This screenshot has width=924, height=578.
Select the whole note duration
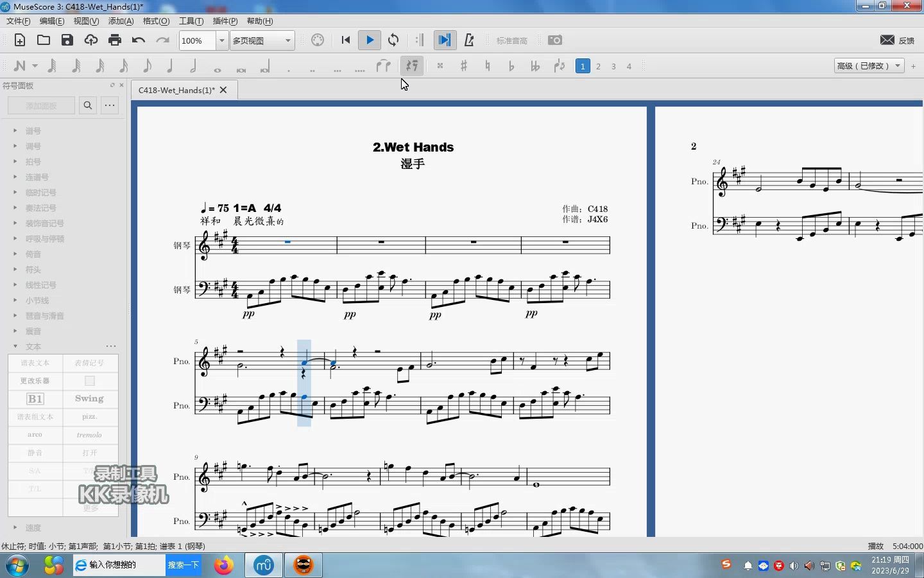point(218,68)
